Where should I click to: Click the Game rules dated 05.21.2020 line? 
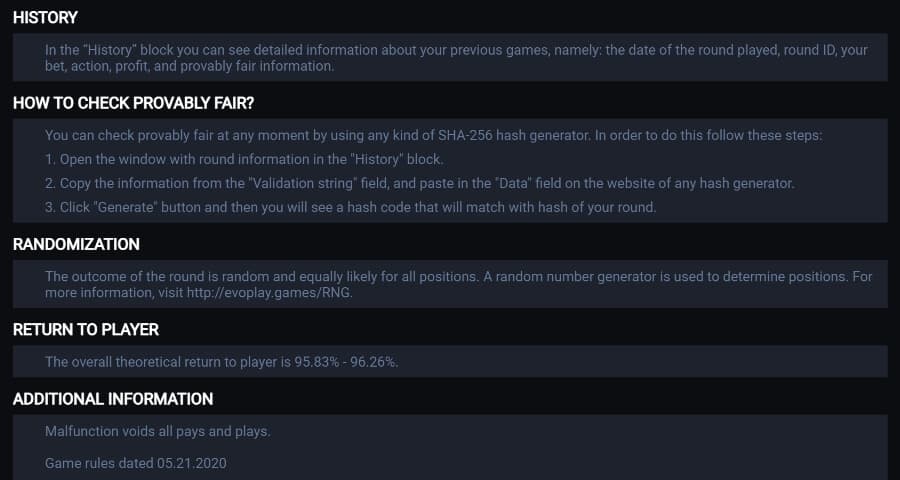(x=135, y=463)
